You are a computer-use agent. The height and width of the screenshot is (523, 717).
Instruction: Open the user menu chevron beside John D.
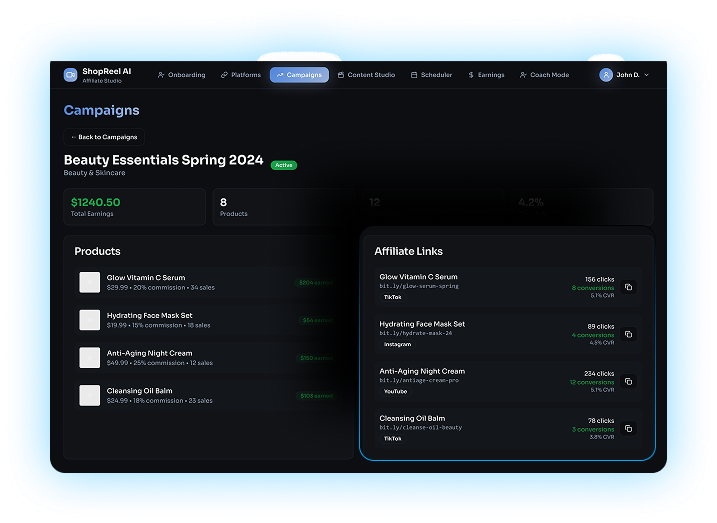(x=646, y=75)
